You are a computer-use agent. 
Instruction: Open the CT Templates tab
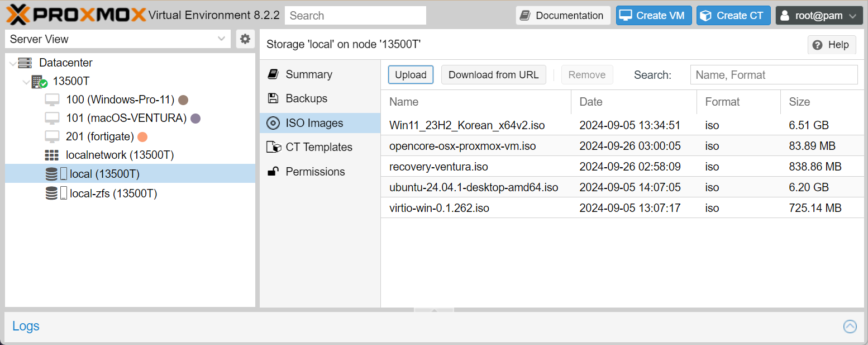(x=320, y=147)
